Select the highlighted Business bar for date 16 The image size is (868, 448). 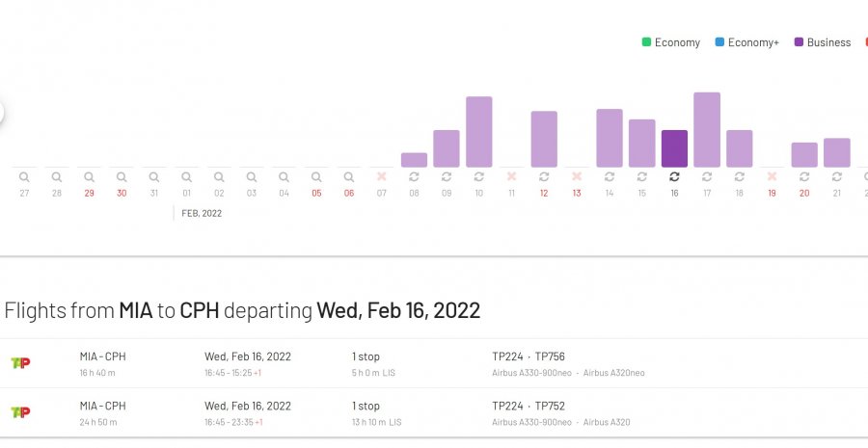click(674, 149)
